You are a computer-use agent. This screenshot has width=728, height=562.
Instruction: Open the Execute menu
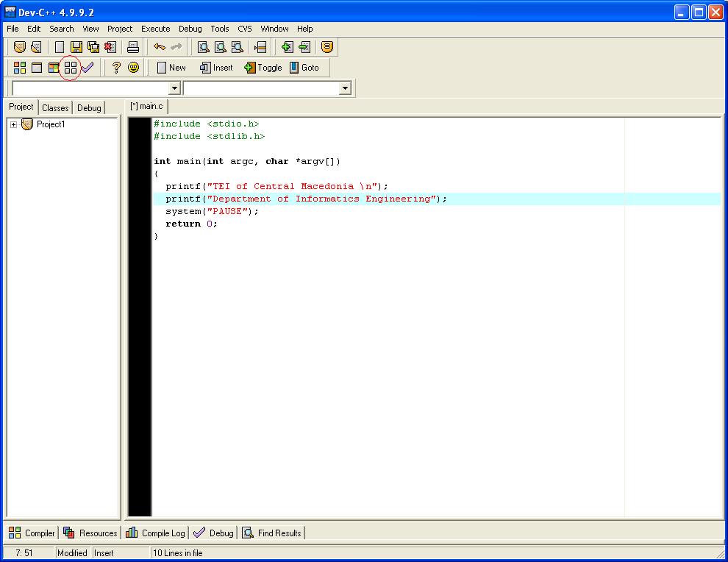pyautogui.click(x=156, y=29)
